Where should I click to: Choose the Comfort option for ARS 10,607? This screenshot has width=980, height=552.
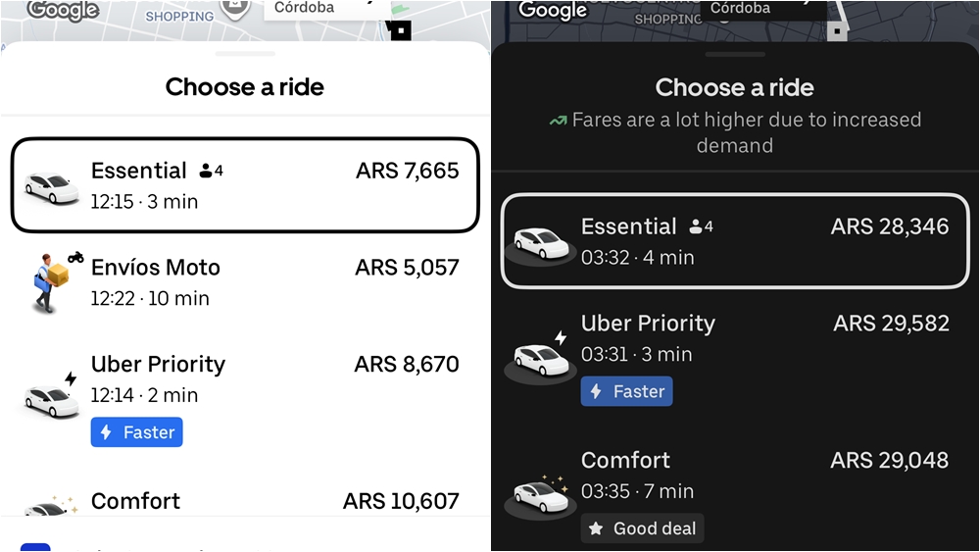coord(245,501)
